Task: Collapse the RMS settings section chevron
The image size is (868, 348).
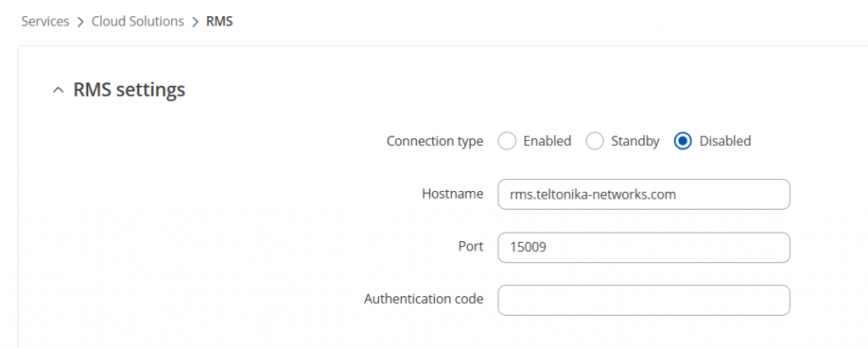Action: click(x=58, y=90)
